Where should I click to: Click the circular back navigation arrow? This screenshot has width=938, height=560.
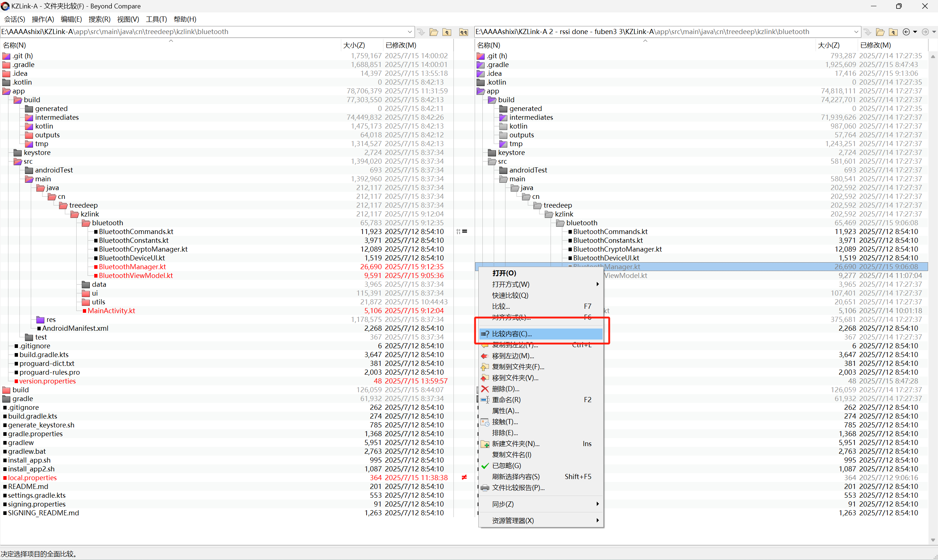coord(906,32)
